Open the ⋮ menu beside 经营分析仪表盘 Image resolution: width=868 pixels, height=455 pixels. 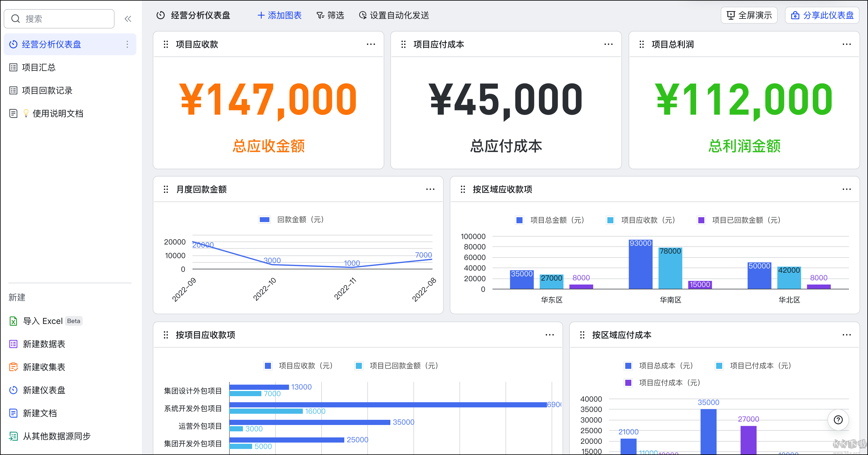click(127, 44)
